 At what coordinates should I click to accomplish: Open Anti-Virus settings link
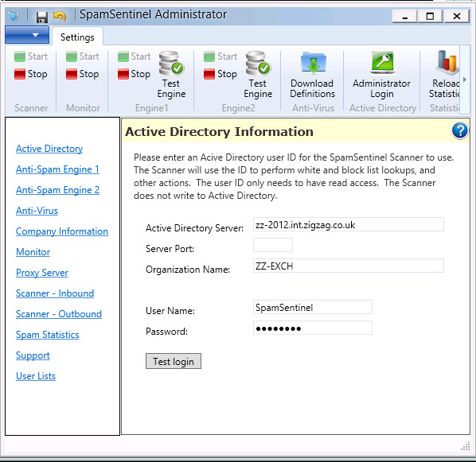(x=37, y=211)
